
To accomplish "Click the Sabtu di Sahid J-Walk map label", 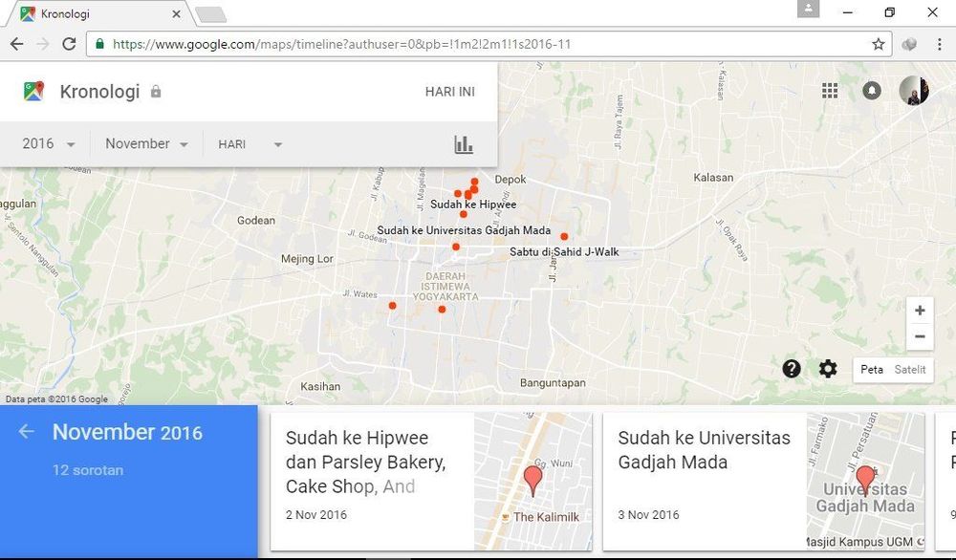I will [564, 251].
